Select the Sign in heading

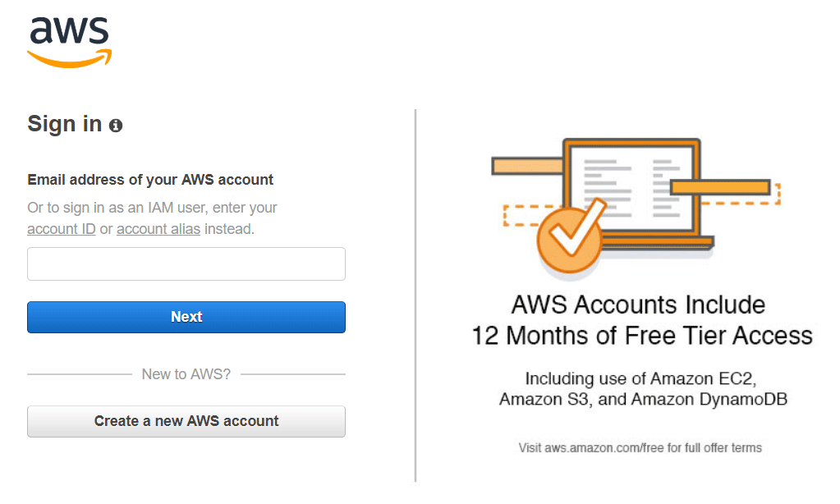click(62, 125)
